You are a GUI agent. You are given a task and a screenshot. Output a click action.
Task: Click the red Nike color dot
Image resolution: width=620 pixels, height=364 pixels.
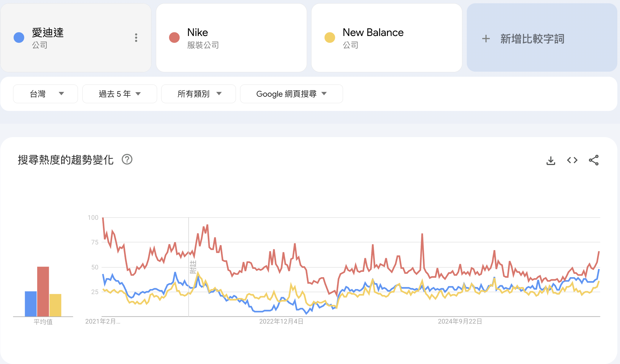pyautogui.click(x=174, y=38)
